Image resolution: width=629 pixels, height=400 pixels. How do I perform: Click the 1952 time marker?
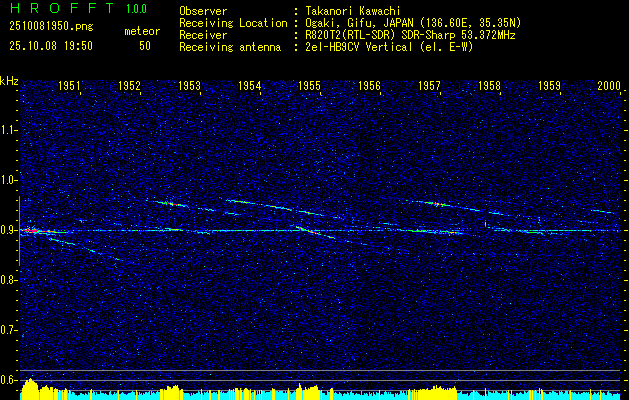[x=129, y=85]
